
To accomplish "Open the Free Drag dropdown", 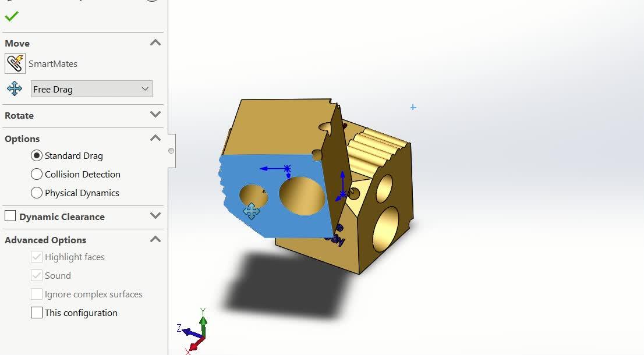I will pyautogui.click(x=145, y=88).
